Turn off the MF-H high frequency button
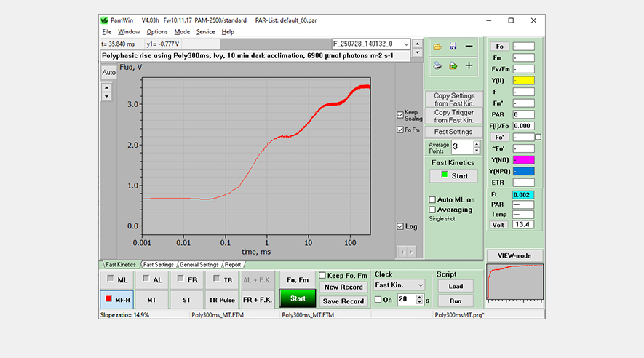Viewport: 644px width, 358px height. pyautogui.click(x=117, y=300)
